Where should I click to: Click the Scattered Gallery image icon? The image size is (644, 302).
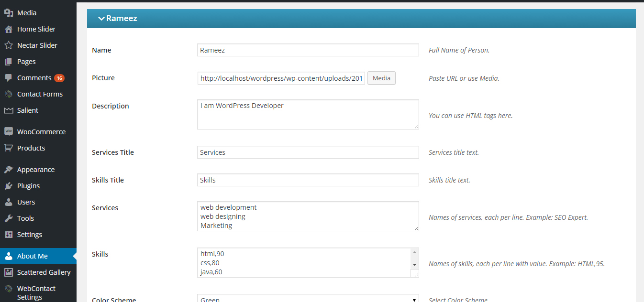point(8,272)
